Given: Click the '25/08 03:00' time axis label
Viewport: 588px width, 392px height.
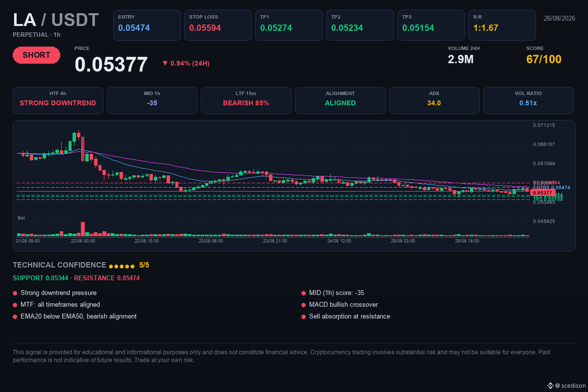Looking at the screenshot, I should 403,241.
